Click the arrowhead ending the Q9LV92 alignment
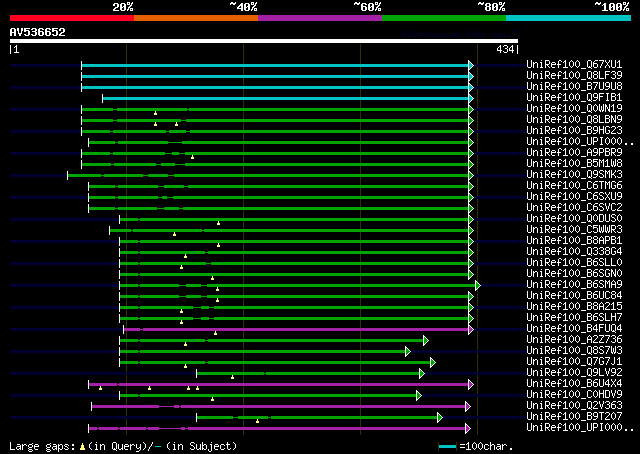 [422, 374]
